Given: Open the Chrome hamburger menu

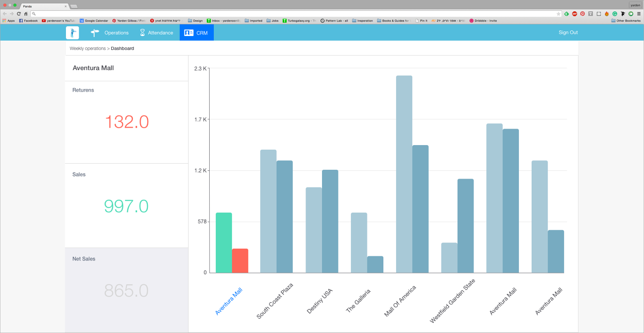Looking at the screenshot, I should point(639,13).
